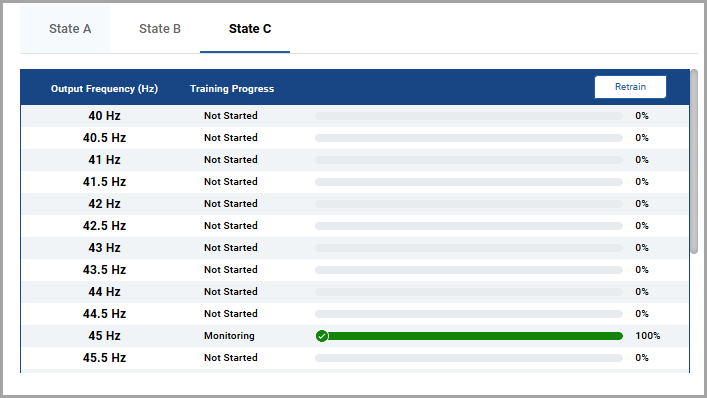Screen dimensions: 707x398
Task: Click Not Started status for 44 Hz
Action: pyautogui.click(x=230, y=292)
